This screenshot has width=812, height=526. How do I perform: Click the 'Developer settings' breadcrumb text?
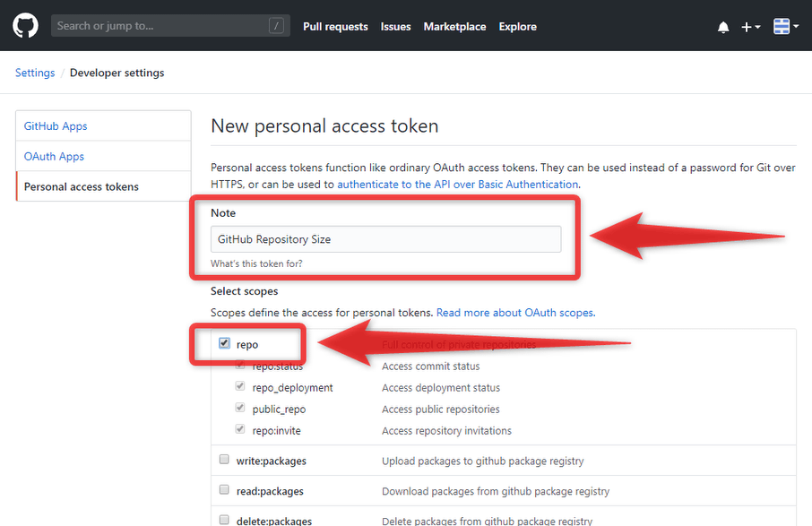[117, 73]
